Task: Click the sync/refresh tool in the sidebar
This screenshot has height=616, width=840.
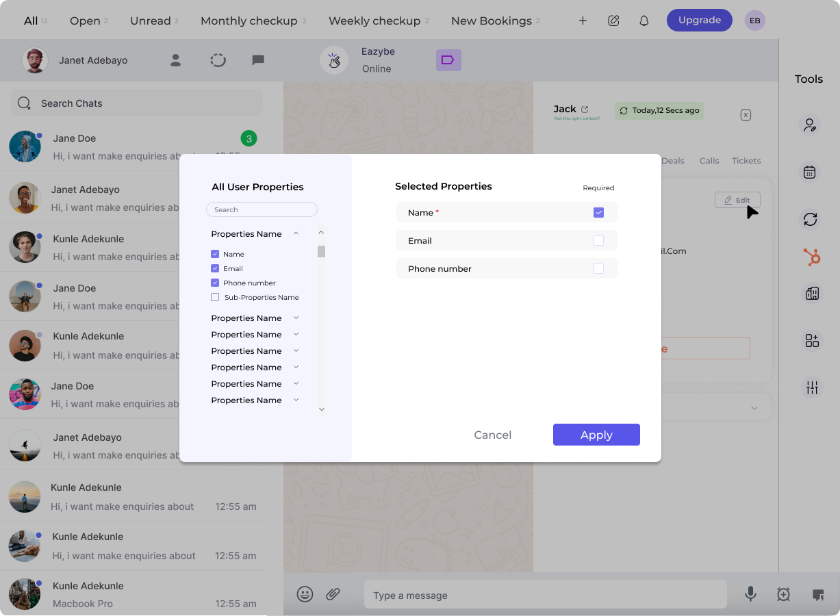Action: (811, 220)
